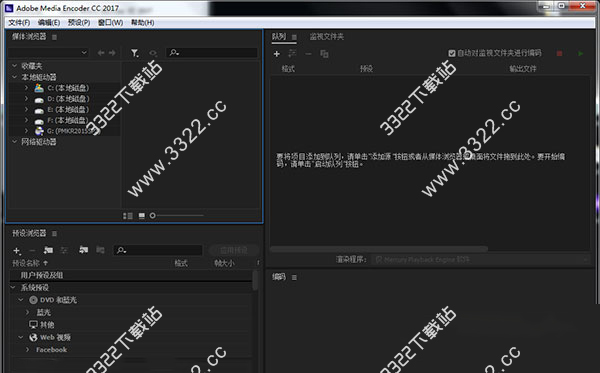This screenshot has height=373, width=600.
Task: Switch to the 监视文件夹 tab
Action: click(326, 37)
